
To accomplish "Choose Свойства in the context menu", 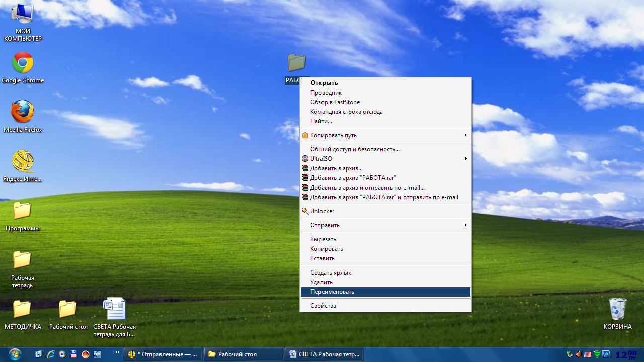I will [x=385, y=306].
